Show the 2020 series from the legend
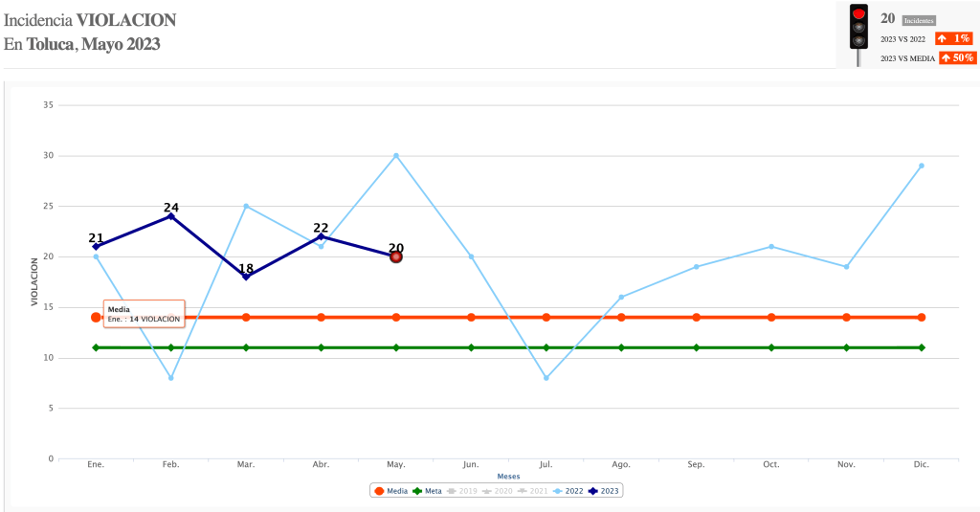The width and height of the screenshot is (980, 512). pyautogui.click(x=498, y=491)
